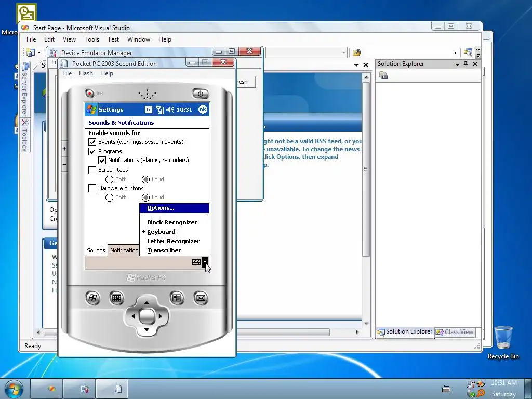Click the round ok button in Settings
Image resolution: width=532 pixels, height=399 pixels.
pos(203,109)
